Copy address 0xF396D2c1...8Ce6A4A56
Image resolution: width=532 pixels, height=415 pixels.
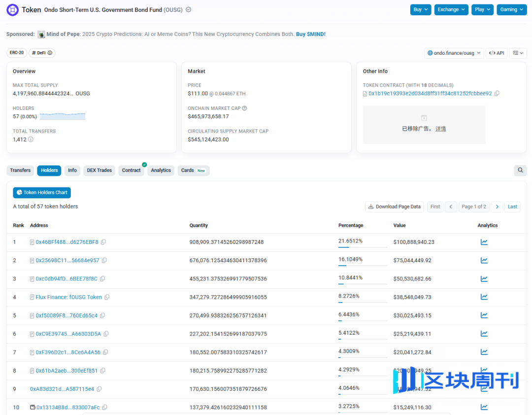(105, 352)
